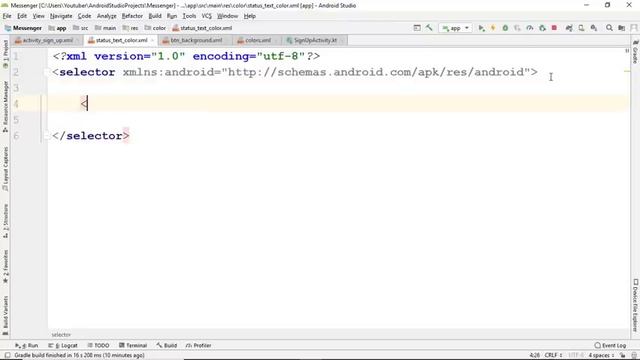Open the Profile app gauge icon
640x360 pixels.
[530, 28]
